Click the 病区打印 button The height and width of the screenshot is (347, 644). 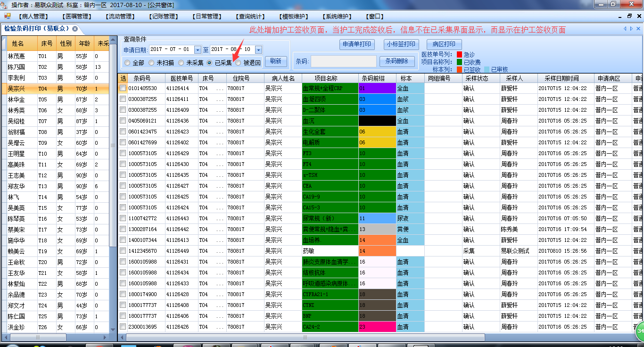[444, 44]
